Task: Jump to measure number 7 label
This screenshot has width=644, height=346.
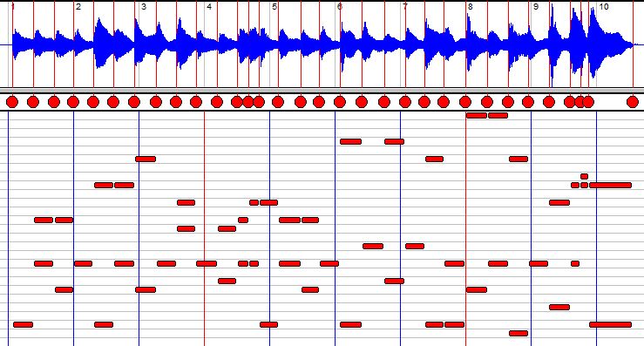Action: [405, 7]
